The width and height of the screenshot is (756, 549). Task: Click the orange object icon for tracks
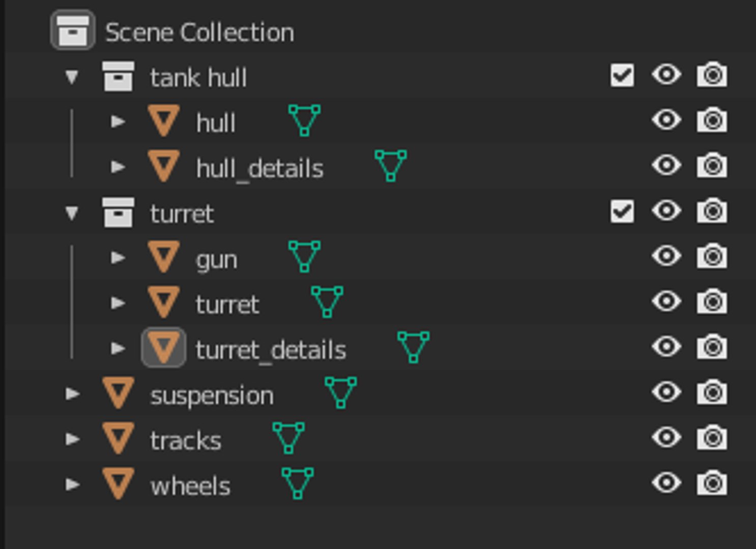pyautogui.click(x=119, y=438)
